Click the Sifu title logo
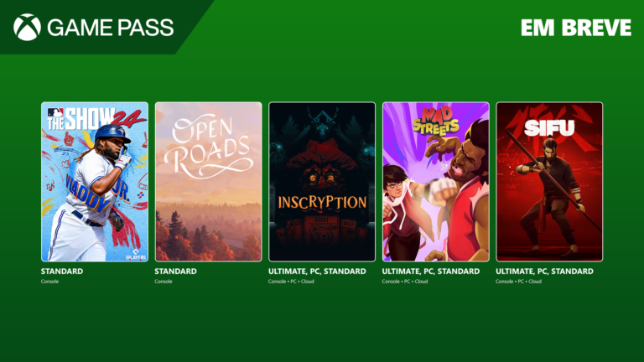The width and height of the screenshot is (644, 362). [549, 128]
